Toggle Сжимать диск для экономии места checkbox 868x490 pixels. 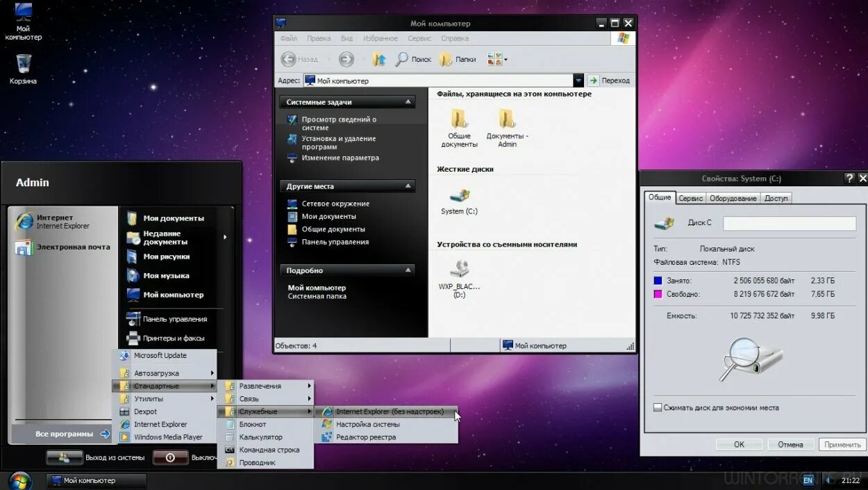click(658, 408)
